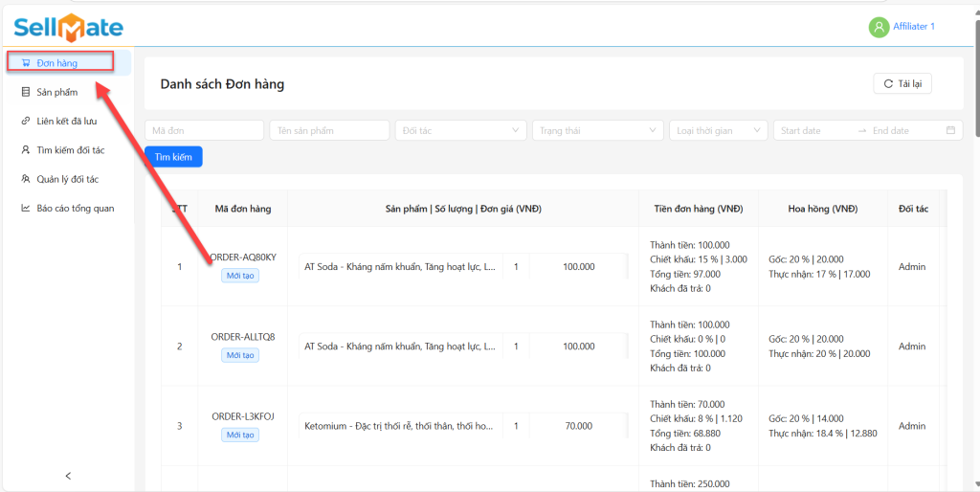The height and width of the screenshot is (492, 980).
Task: Collapse the sidebar with the left chevron
Action: tap(67, 476)
